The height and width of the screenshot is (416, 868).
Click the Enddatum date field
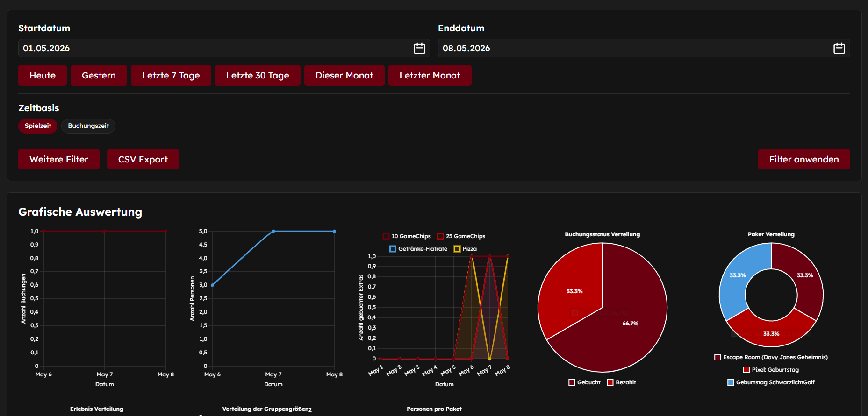click(644, 48)
